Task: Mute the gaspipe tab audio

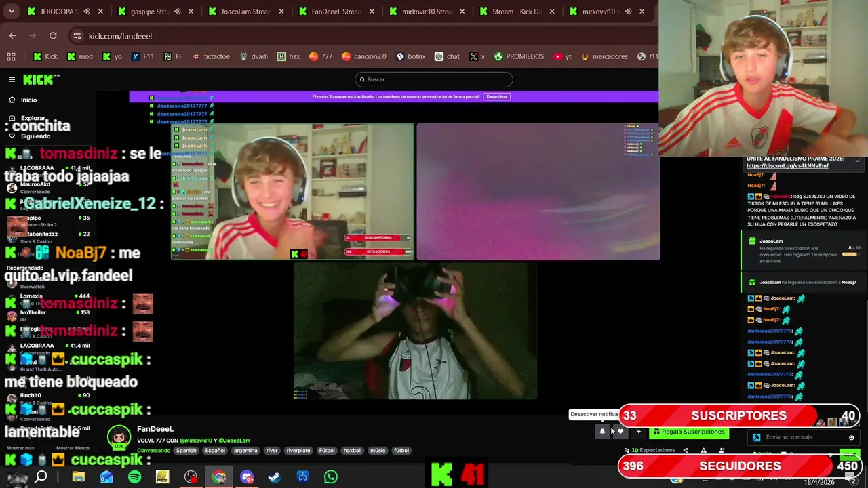Action: (x=177, y=12)
